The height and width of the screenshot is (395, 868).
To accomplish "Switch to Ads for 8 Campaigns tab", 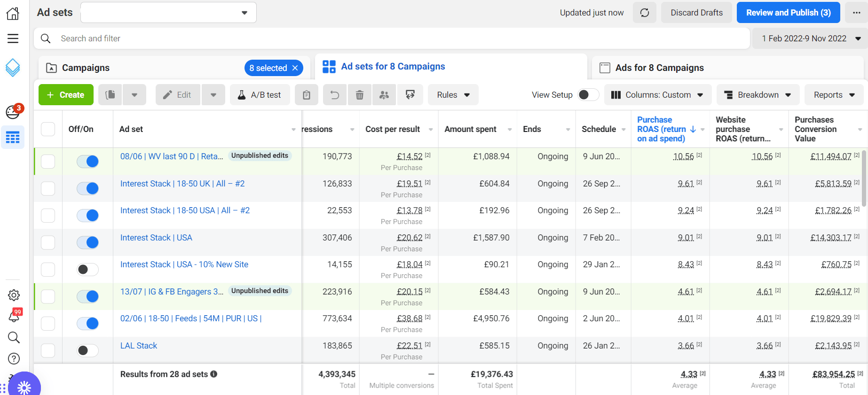I will pyautogui.click(x=659, y=68).
